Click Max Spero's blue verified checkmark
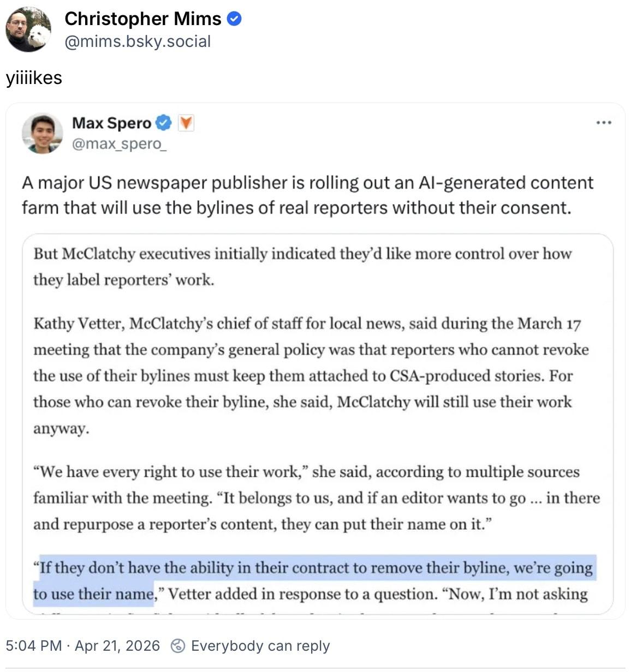The image size is (631, 672). [163, 123]
